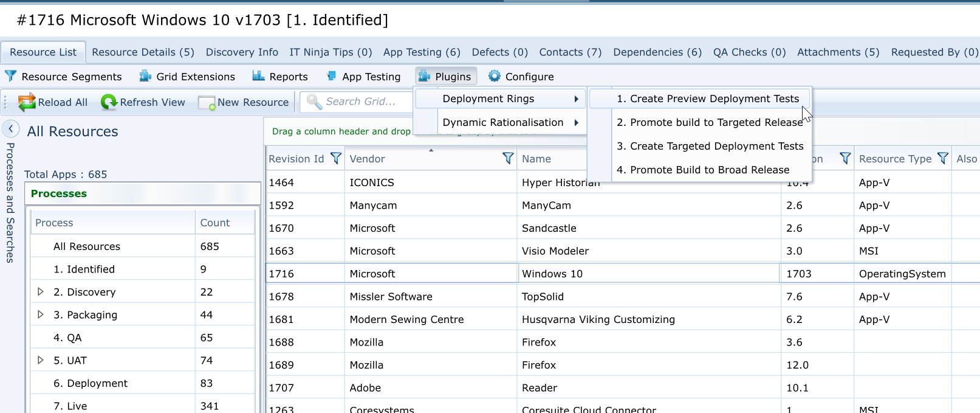Click the Resource Type column filter icon
Screen dimensions: 980x413
coord(942,158)
